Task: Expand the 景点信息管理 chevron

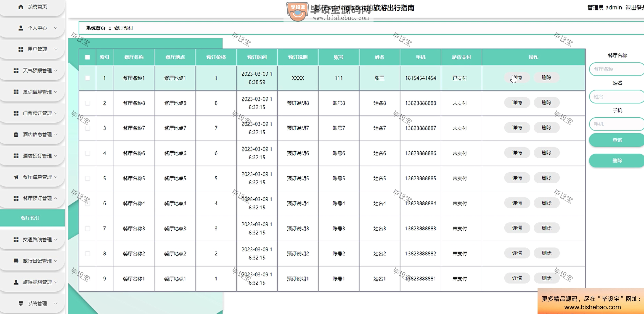Action: pyautogui.click(x=56, y=92)
